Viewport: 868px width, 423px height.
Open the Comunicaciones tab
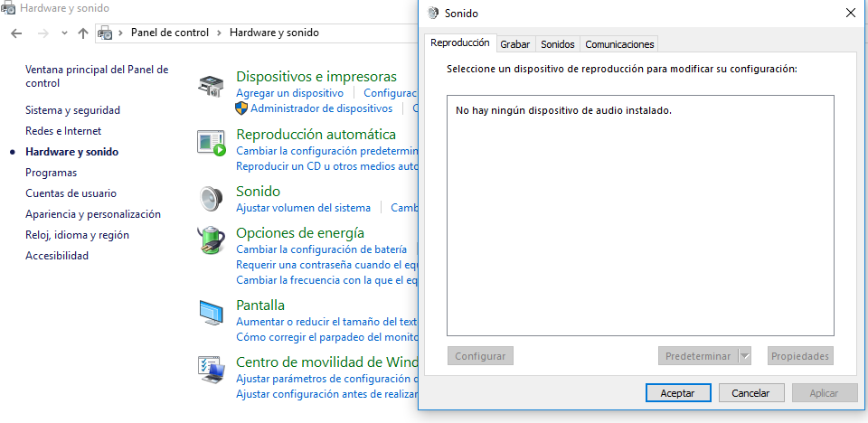point(619,44)
